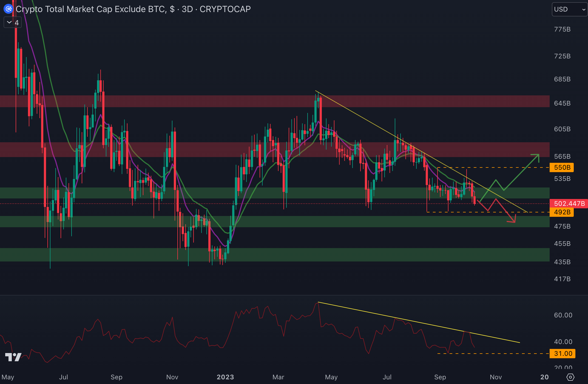Viewport: 588px width, 384px height.
Task: Click the USD dropdown chevron arrow
Action: tap(584, 10)
